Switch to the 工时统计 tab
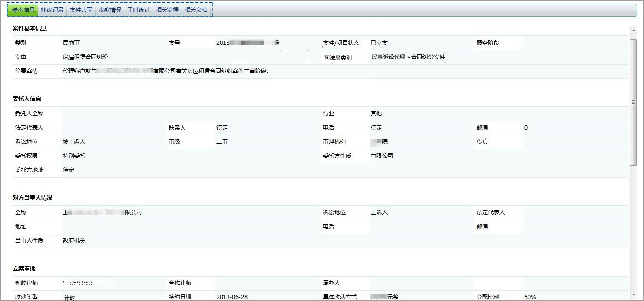The image size is (644, 301). [x=139, y=10]
